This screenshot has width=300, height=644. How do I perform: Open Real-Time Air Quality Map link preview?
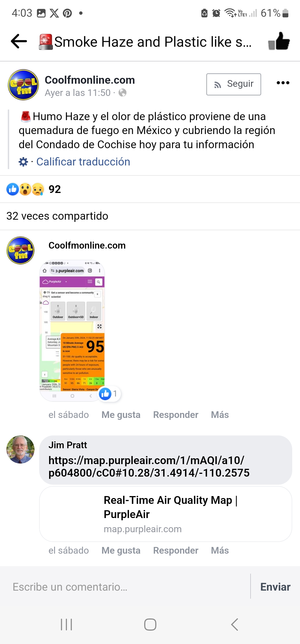tap(166, 514)
